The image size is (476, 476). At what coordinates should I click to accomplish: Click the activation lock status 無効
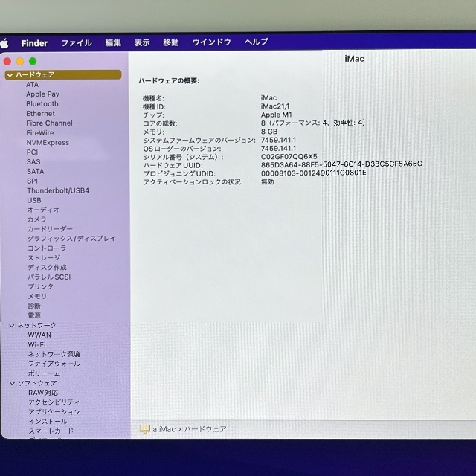click(268, 181)
